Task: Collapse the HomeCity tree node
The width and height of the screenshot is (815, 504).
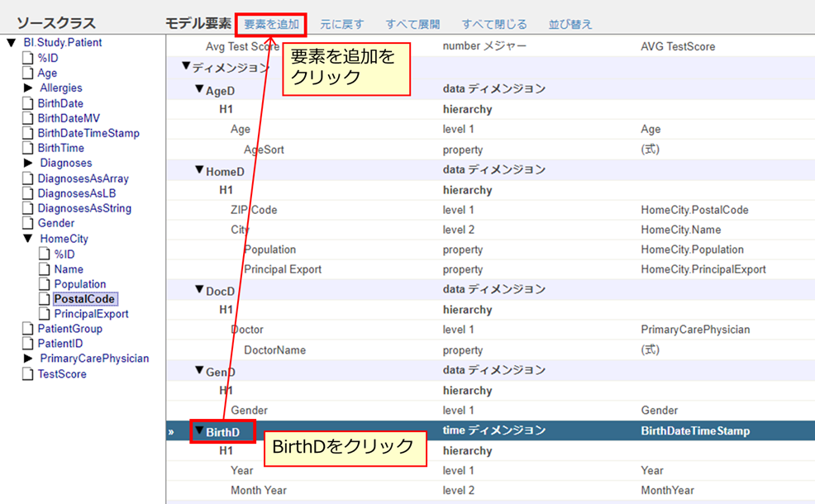Action: 28,239
